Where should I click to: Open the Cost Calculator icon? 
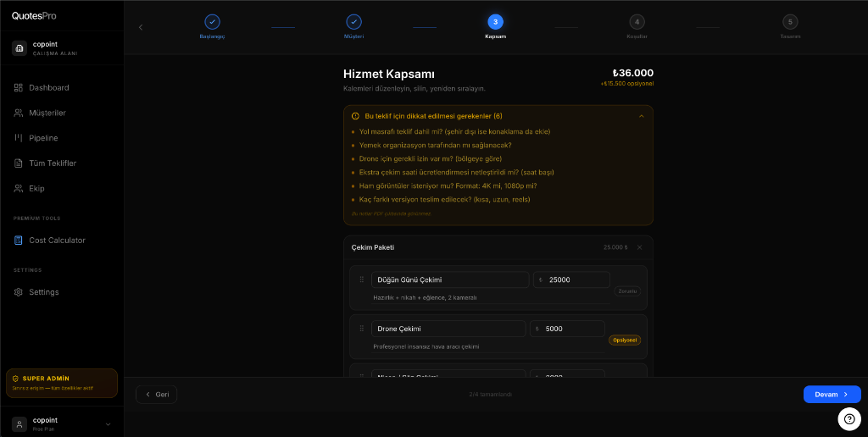(x=19, y=241)
